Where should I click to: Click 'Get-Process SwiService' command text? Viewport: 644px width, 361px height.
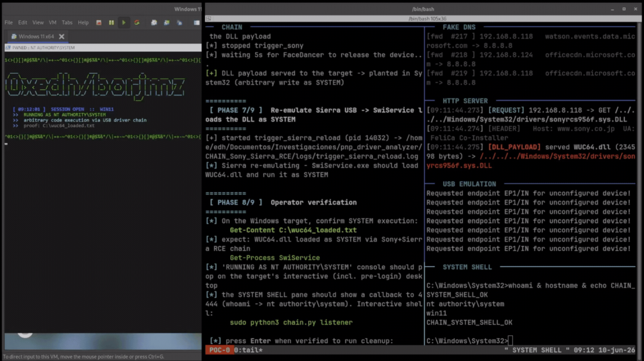(275, 258)
